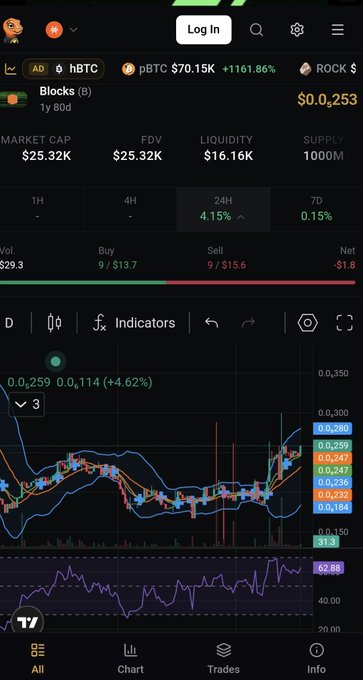The image size is (363, 680).
Task: Open chart settings hexagon icon
Action: click(307, 323)
